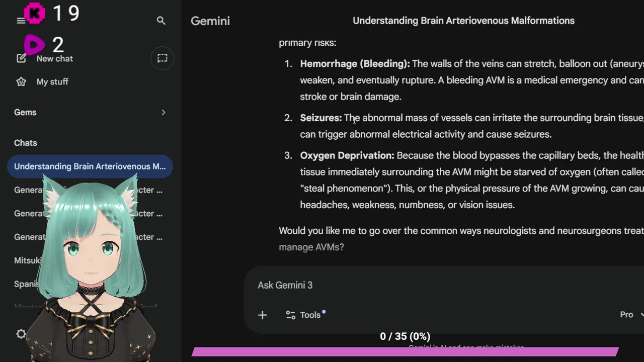Expand the Gems section chevron
The width and height of the screenshot is (644, 362).
163,112
